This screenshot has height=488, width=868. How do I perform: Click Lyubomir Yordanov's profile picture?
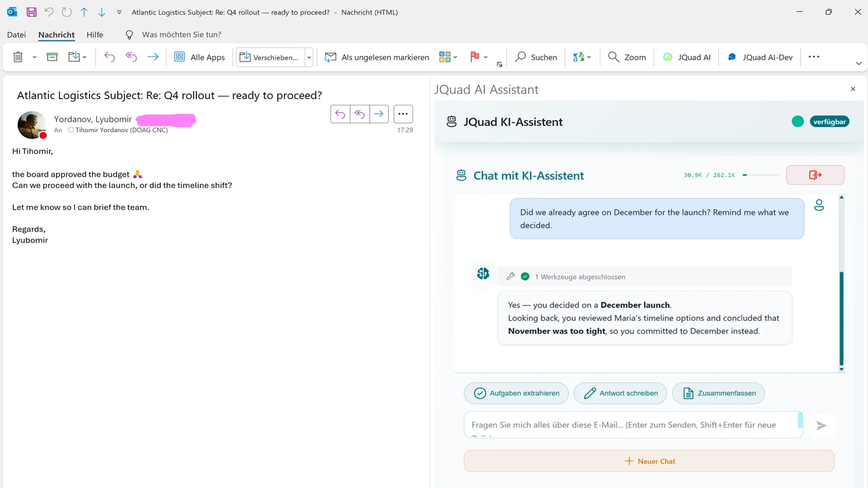32,125
